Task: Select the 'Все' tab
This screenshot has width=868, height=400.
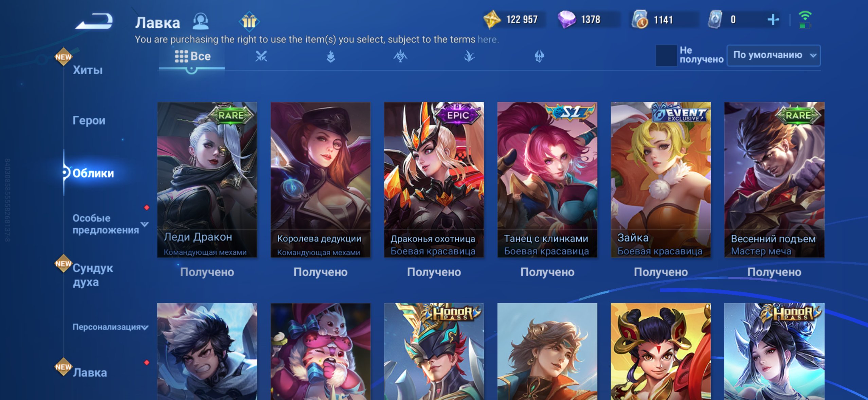Action: 192,56
